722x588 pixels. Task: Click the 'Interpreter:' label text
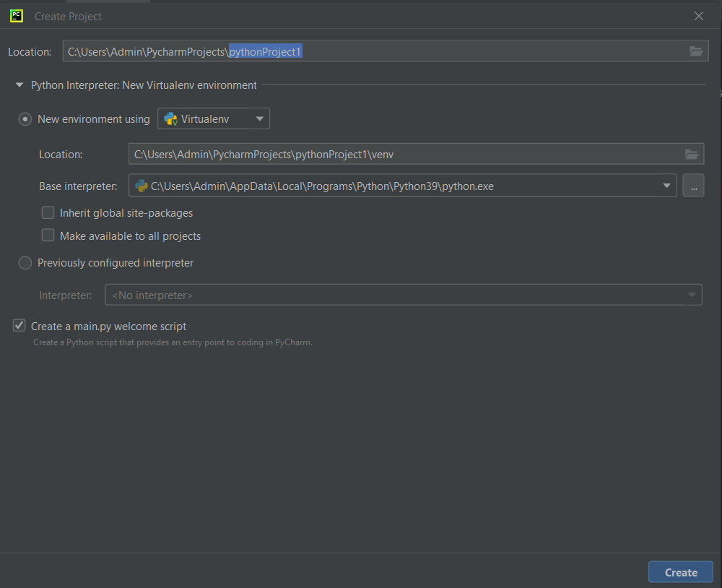pos(66,295)
